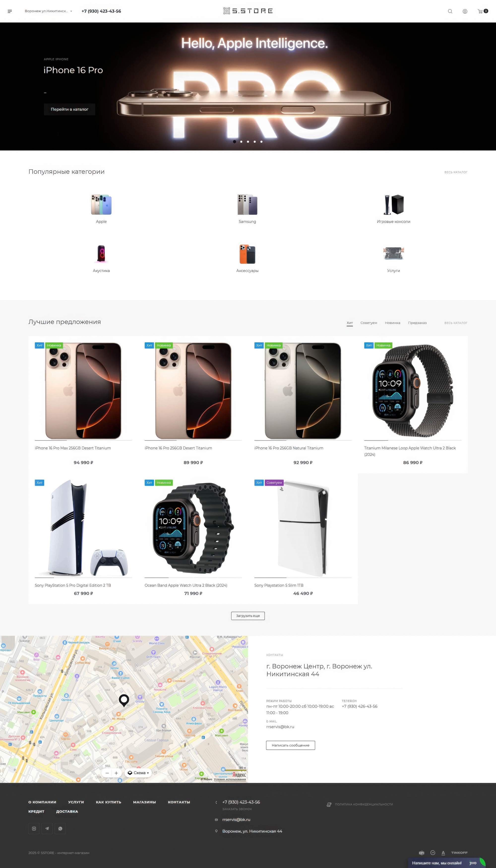Click the Загрузить еще button
The image size is (496, 868).
pos(248,616)
